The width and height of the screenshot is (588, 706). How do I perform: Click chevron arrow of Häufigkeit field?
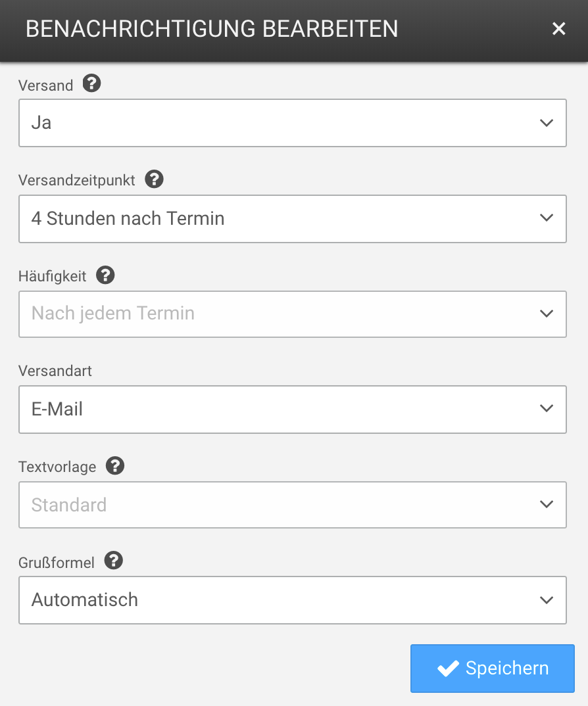[x=546, y=314]
